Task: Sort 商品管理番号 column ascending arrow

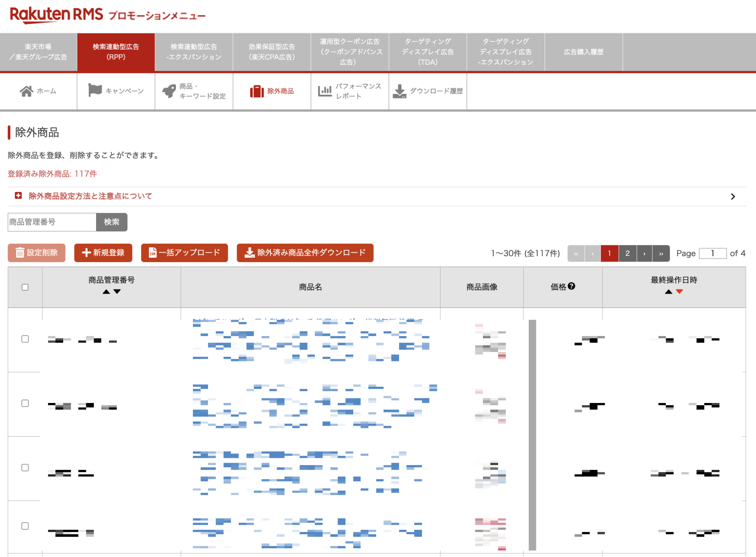Action: (x=106, y=292)
